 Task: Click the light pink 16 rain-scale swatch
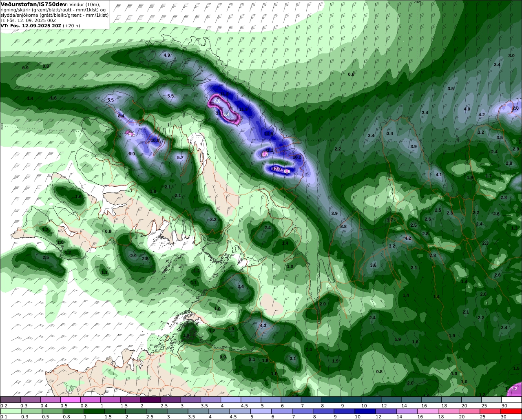click(x=428, y=411)
